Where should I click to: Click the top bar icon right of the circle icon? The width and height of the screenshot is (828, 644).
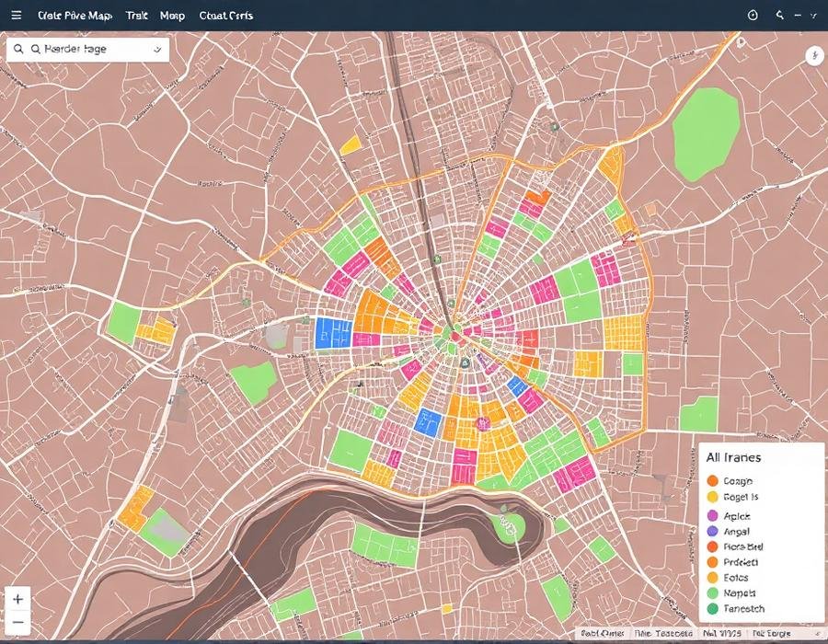780,15
